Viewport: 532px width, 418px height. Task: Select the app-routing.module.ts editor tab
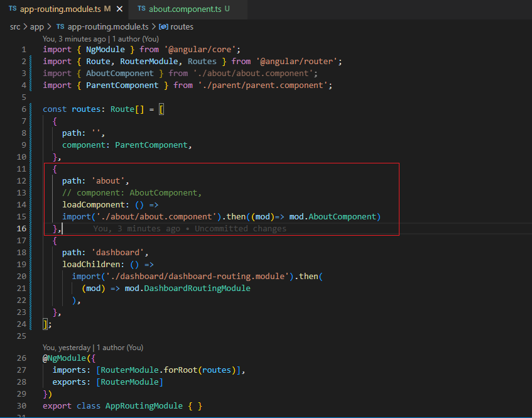pyautogui.click(x=60, y=9)
